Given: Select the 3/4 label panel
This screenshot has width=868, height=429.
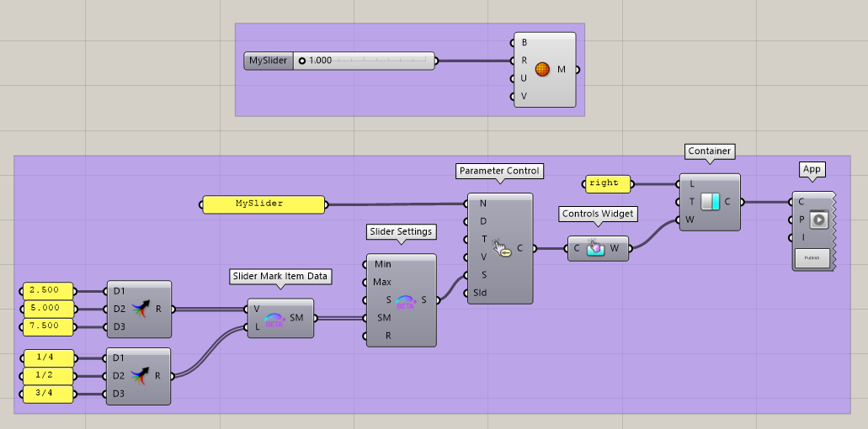Looking at the screenshot, I should tap(48, 395).
